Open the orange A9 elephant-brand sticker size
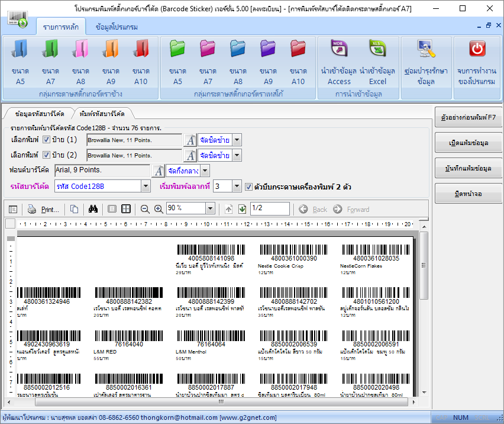 tap(111, 62)
